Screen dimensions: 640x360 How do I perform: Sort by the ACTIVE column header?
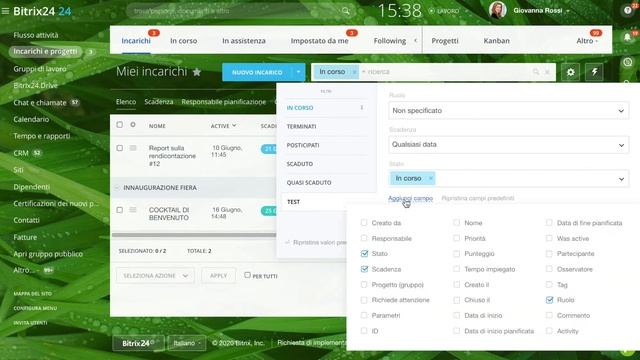(x=223, y=126)
